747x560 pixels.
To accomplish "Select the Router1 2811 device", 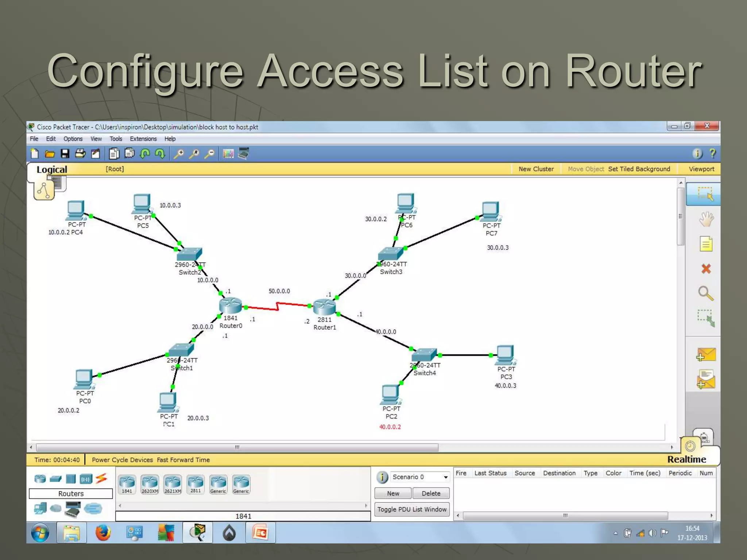I will click(324, 307).
